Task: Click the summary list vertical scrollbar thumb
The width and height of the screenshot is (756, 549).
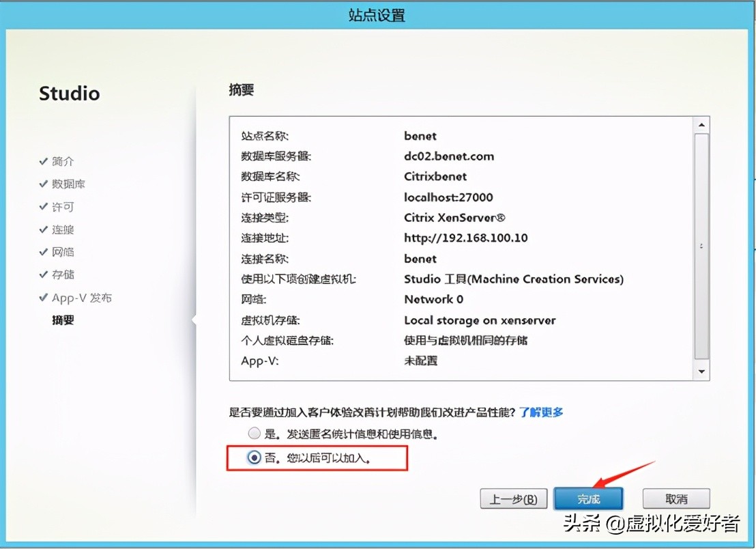Action: tap(701, 246)
